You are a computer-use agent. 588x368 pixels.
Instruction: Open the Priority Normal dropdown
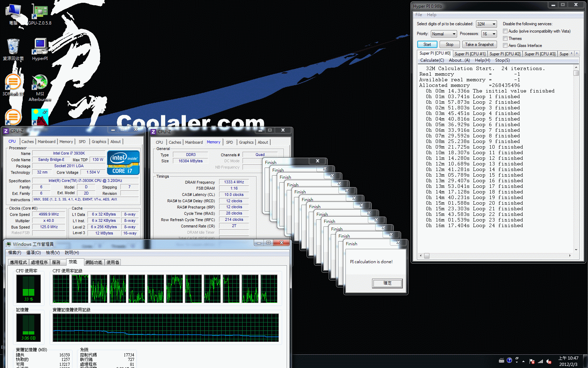444,34
